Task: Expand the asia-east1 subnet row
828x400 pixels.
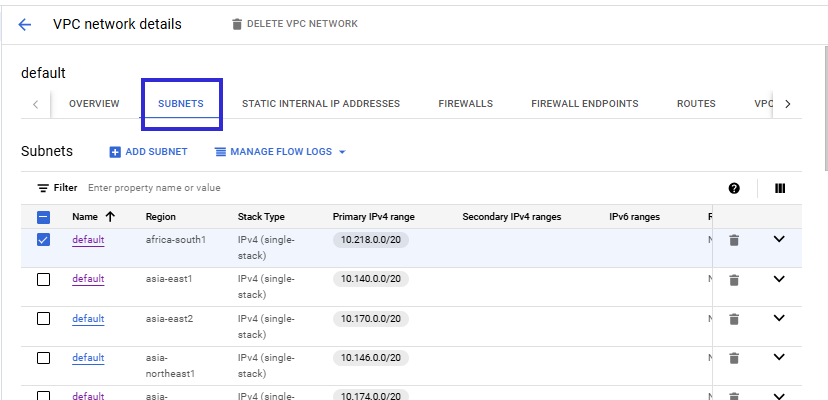Action: coord(779,278)
